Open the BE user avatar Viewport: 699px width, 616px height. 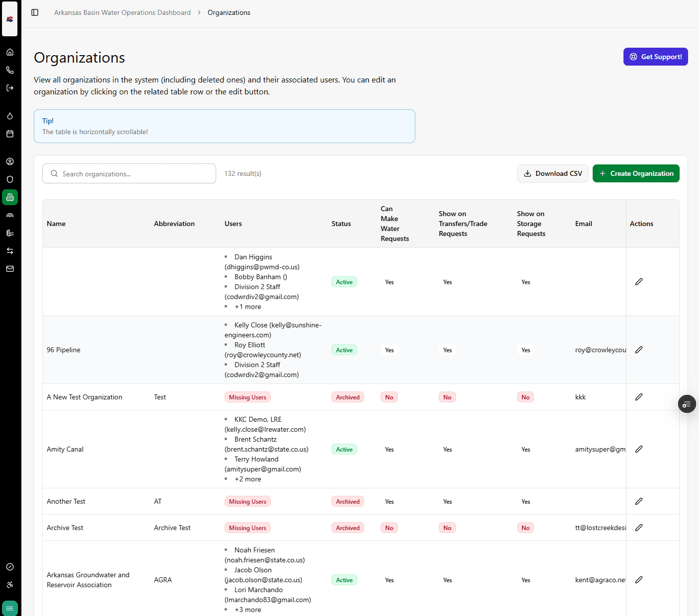pos(10,609)
